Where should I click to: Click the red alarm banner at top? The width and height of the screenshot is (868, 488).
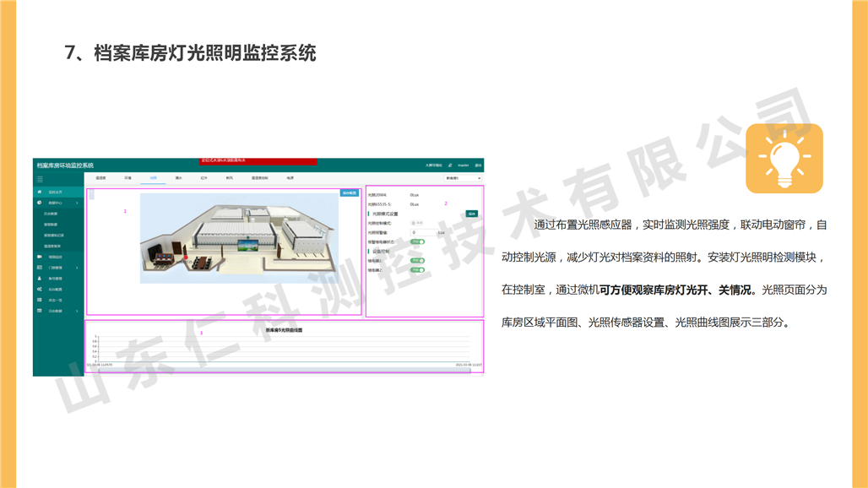point(258,161)
